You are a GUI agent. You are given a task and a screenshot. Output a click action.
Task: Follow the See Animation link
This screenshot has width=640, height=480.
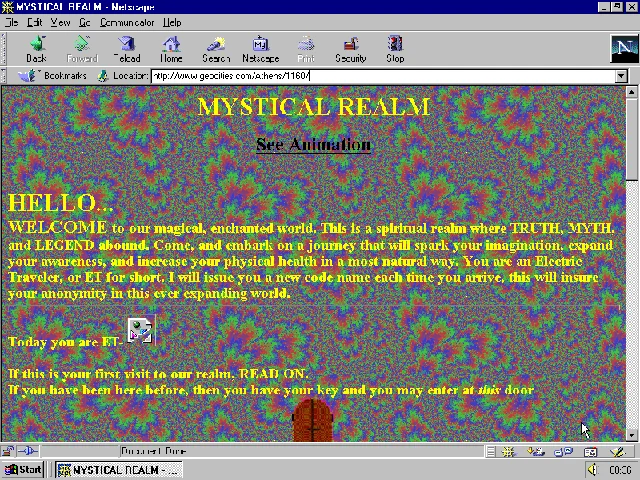[313, 144]
